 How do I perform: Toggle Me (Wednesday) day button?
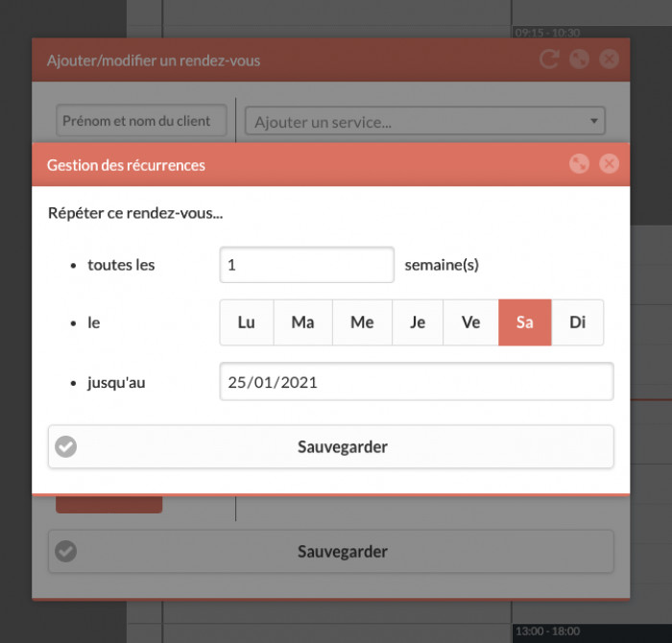pos(362,322)
